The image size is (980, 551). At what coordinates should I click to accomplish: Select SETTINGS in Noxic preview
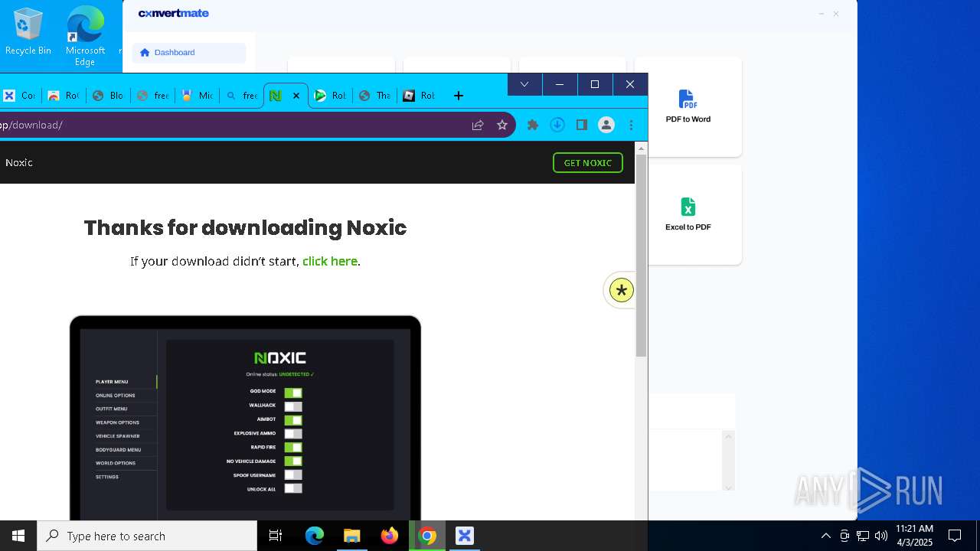click(x=107, y=477)
